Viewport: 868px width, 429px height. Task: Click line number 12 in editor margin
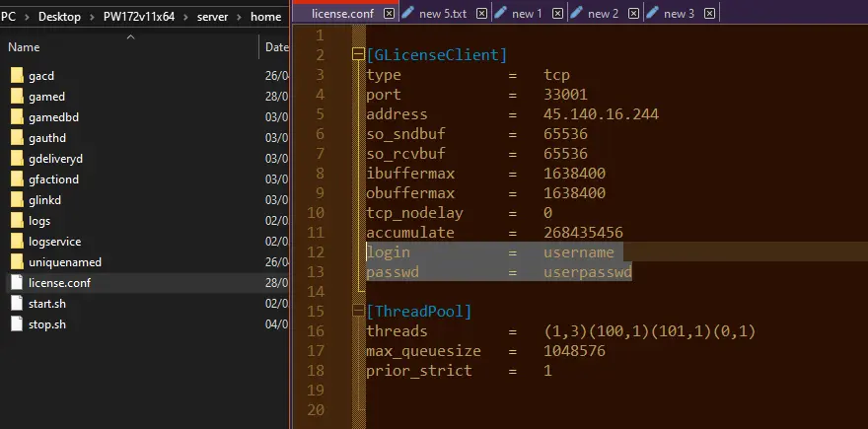coord(315,252)
